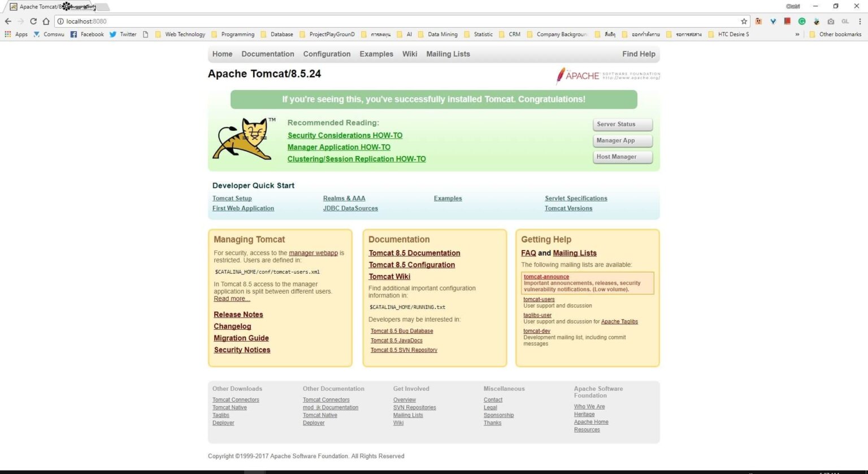Open the Chrome three-dot menu

(x=860, y=21)
